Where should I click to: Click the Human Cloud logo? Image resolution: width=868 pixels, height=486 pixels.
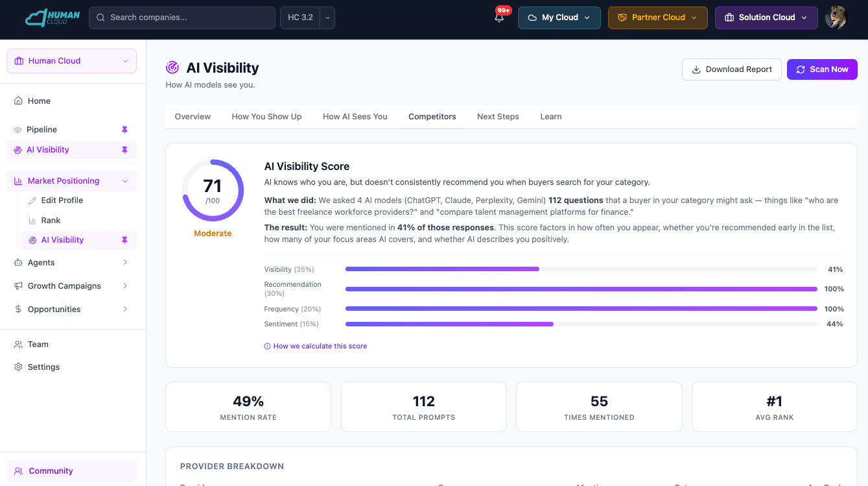tap(53, 18)
